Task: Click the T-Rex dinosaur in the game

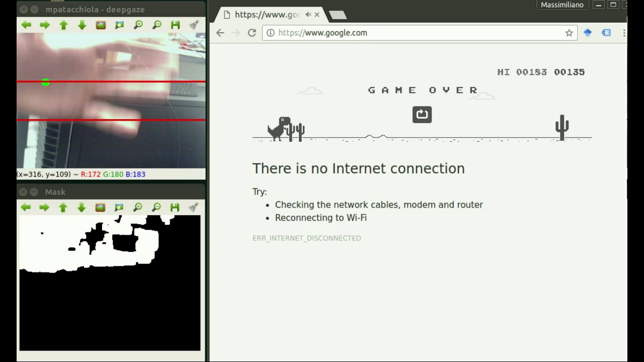Action: (278, 128)
